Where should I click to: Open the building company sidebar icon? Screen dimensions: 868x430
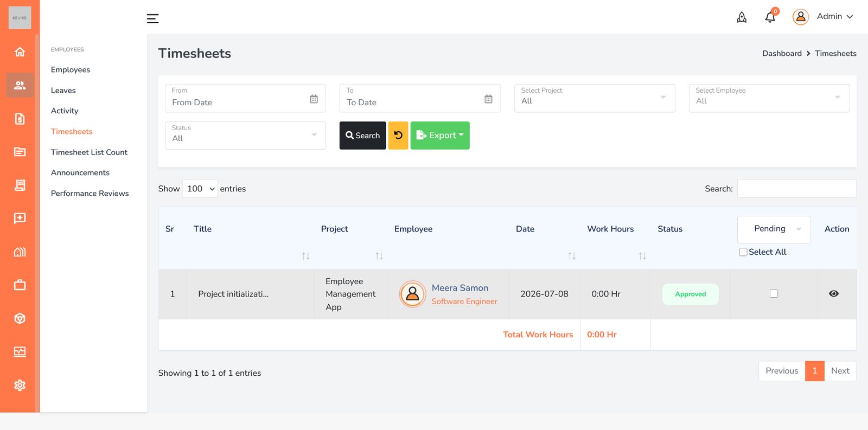(20, 252)
